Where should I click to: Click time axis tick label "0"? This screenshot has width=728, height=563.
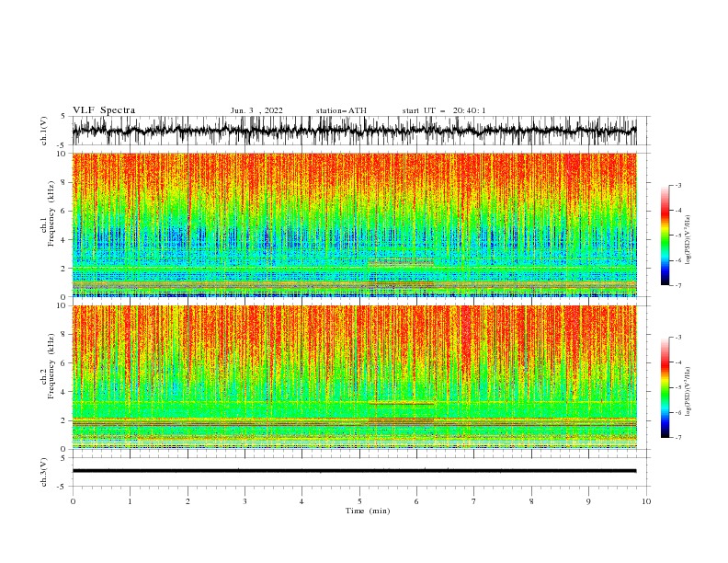[73, 501]
